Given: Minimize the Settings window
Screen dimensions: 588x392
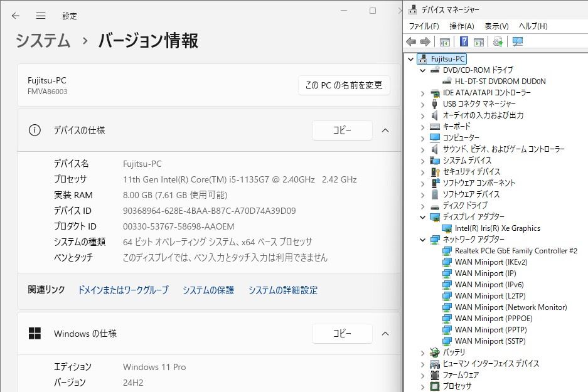Looking at the screenshot, I should [x=344, y=11].
